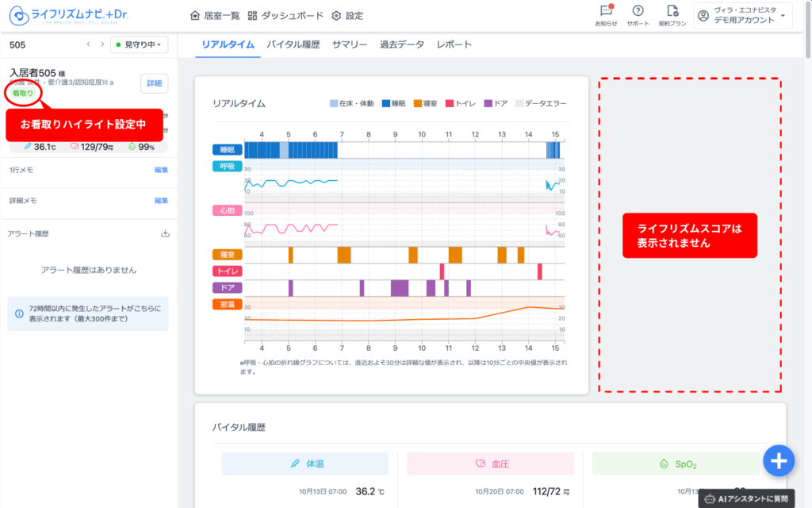Toggle the ドア legend item
The width and height of the screenshot is (812, 508).
pos(496,103)
